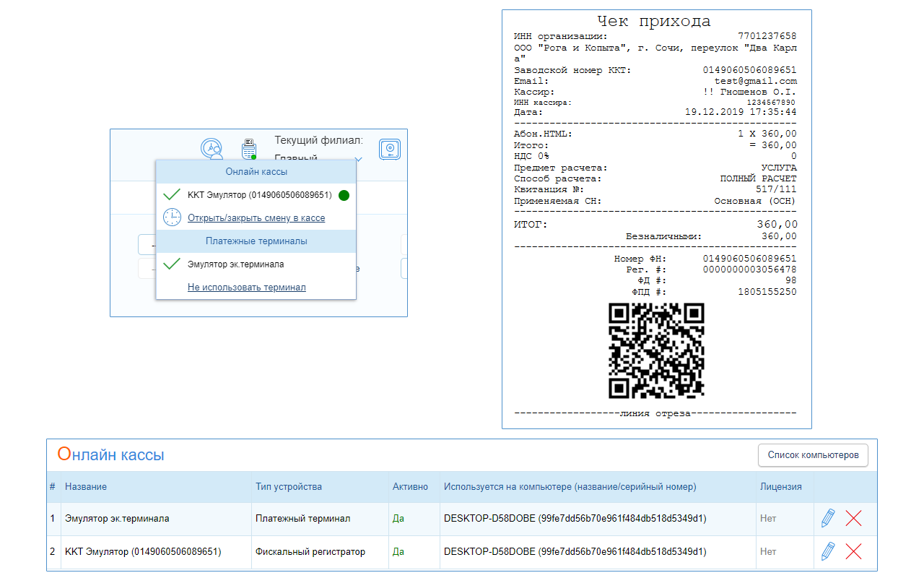Click the receipt date 19.12.2019 17:35:44
924x578 pixels.
741,113
